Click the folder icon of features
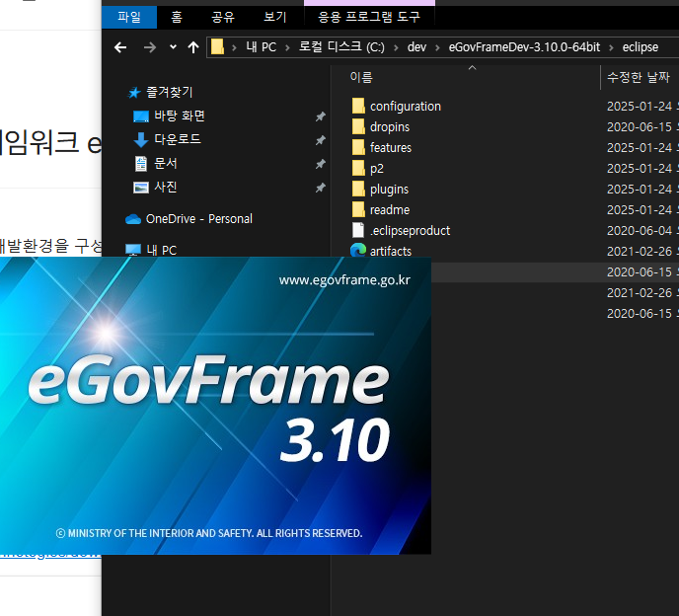Viewport: 679px width, 616px height. [x=358, y=147]
